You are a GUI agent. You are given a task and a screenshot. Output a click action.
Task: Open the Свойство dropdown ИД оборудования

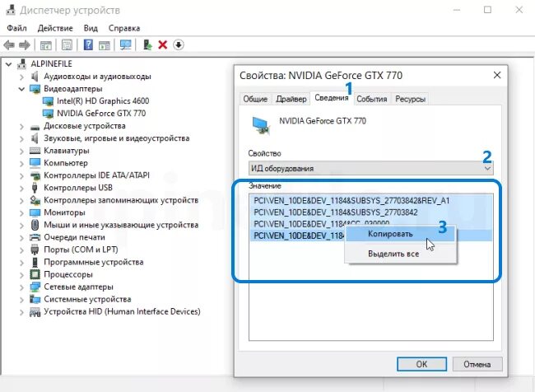370,168
